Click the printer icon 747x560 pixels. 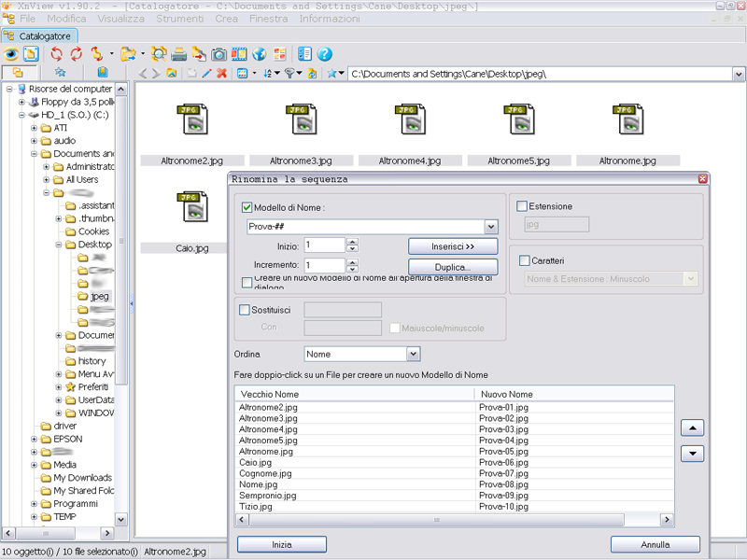click(x=178, y=54)
